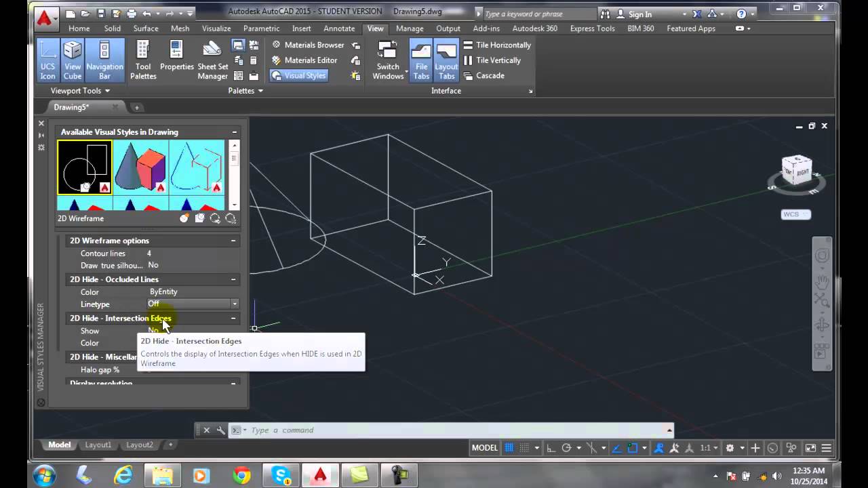
Task: Toggle Ortho mode in status bar
Action: pos(551,448)
